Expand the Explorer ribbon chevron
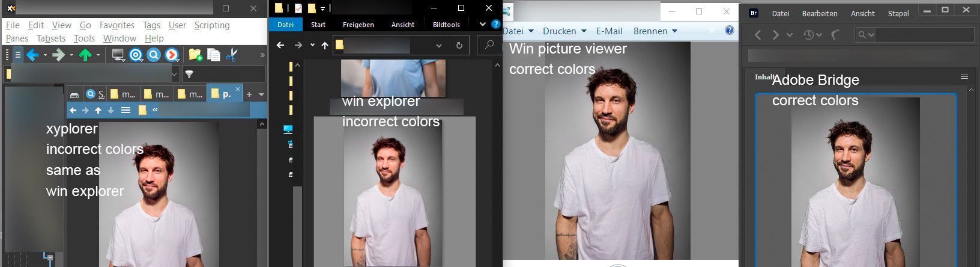The height and width of the screenshot is (267, 980). tap(482, 24)
